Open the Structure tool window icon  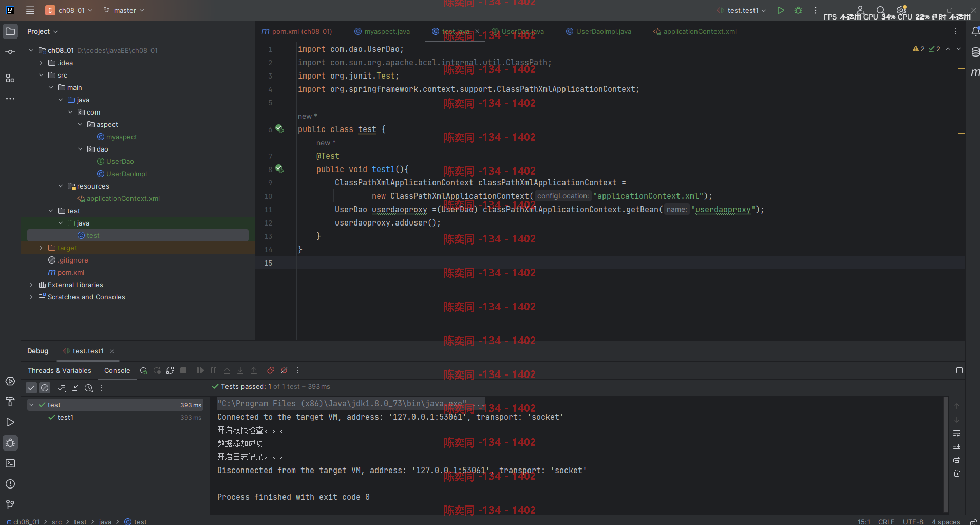tap(10, 78)
